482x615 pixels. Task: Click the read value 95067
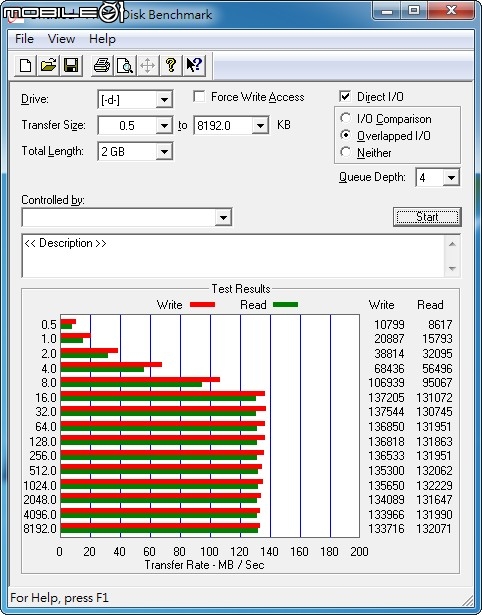437,382
